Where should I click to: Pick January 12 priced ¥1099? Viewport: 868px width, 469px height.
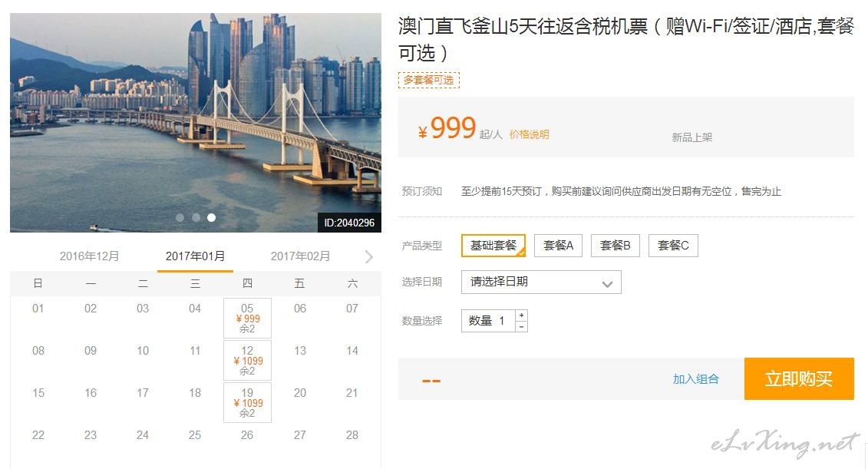(x=247, y=361)
